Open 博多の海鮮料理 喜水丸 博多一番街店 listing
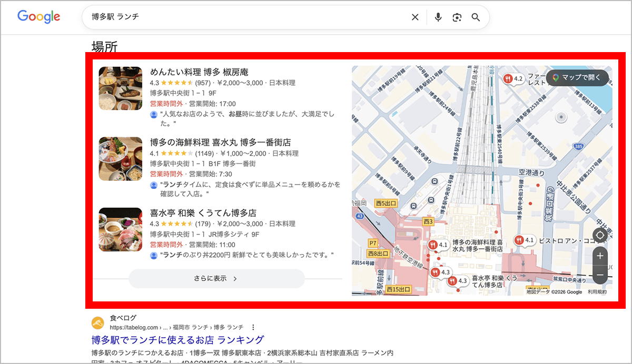This screenshot has height=364, width=632. 220,143
